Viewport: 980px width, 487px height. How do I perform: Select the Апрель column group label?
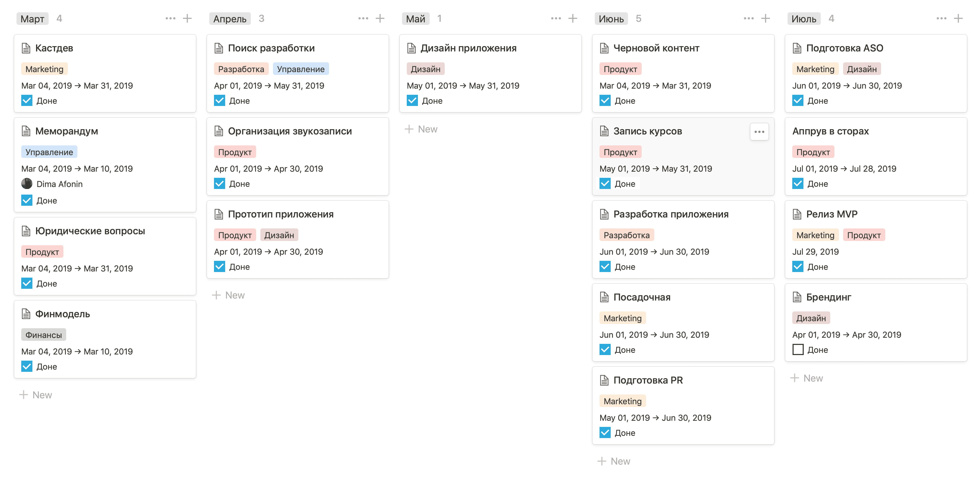click(x=229, y=19)
